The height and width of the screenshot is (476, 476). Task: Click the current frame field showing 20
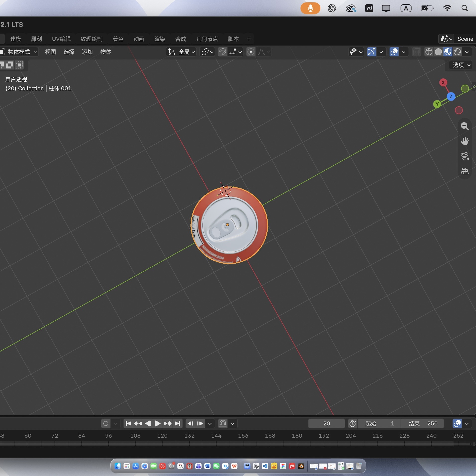[x=326, y=423]
